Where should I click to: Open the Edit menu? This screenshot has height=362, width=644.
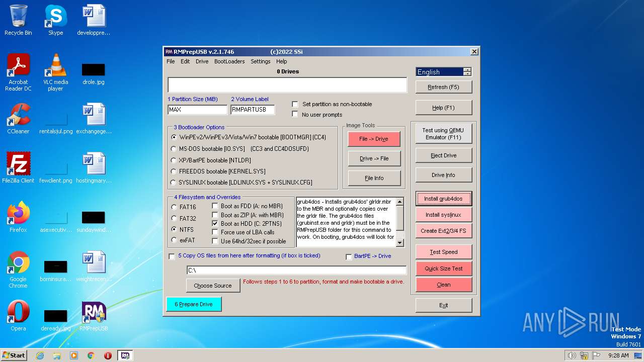185,61
